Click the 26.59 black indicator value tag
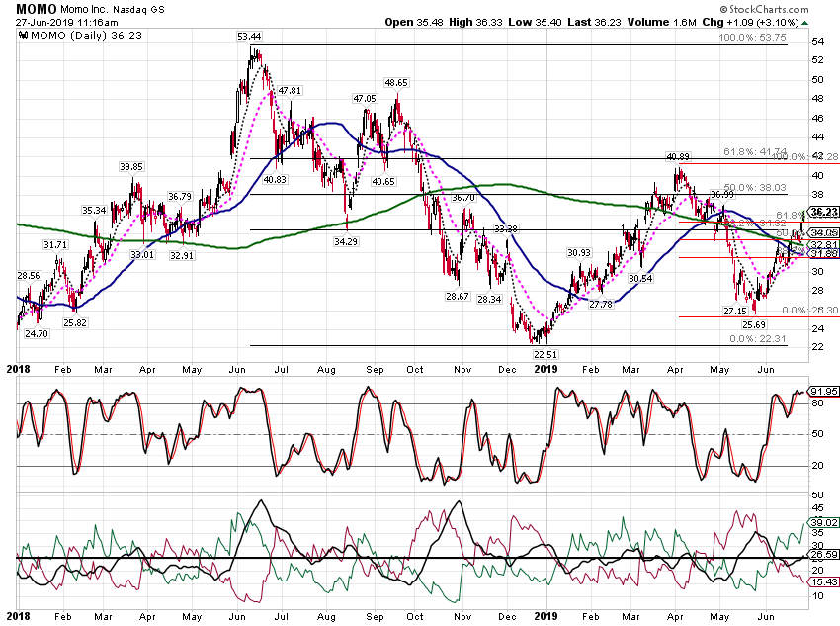The width and height of the screenshot is (840, 626). 824,555
